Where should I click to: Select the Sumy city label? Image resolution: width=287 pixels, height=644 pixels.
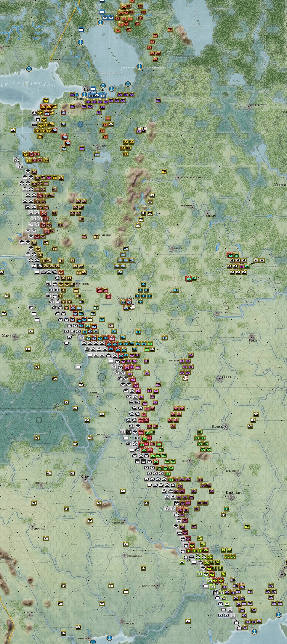185,461
